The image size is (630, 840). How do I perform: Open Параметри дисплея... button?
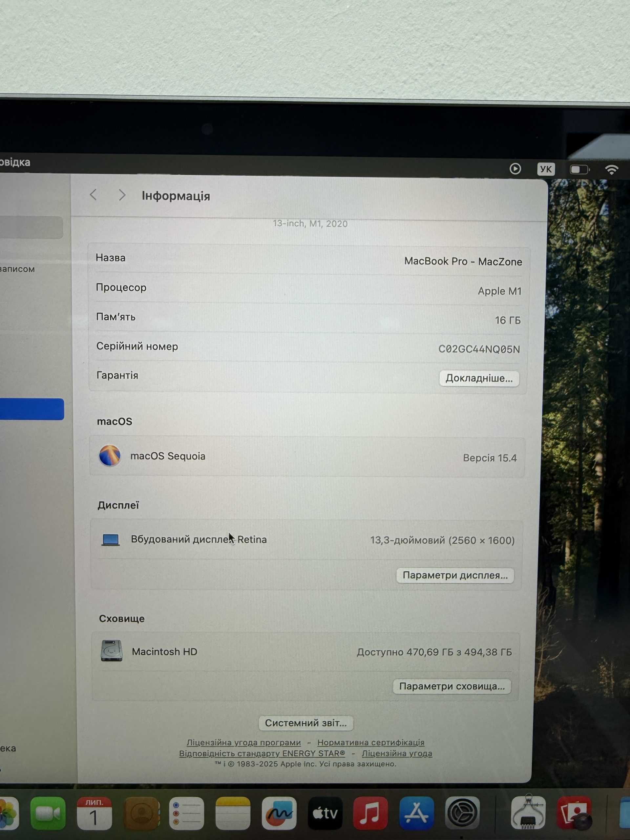coord(455,575)
